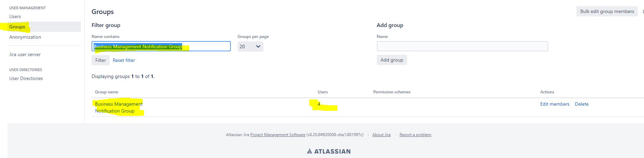This screenshot has height=158, width=644.
Task: Click the Group name column header
Action: pos(107,92)
